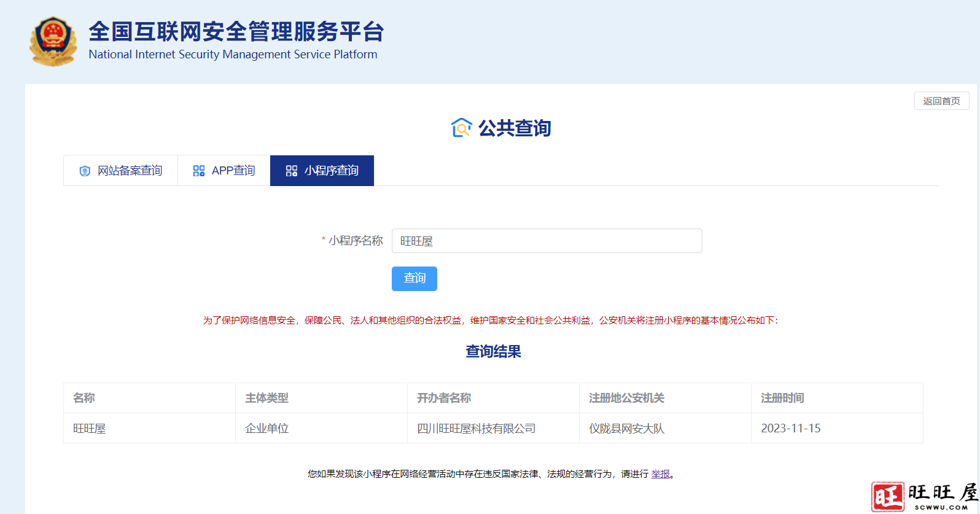Click the national police emblem logo
Screen dimensions: 980x514
point(53,41)
